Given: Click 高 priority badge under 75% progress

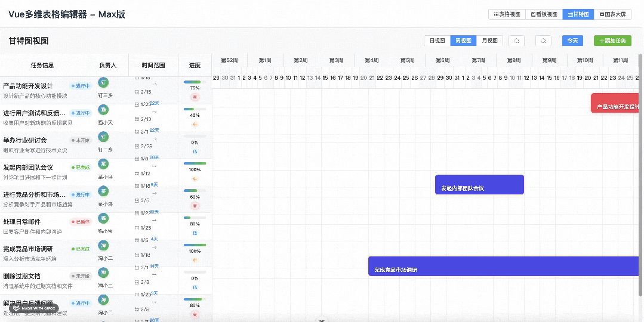Looking at the screenshot, I should (x=195, y=97).
